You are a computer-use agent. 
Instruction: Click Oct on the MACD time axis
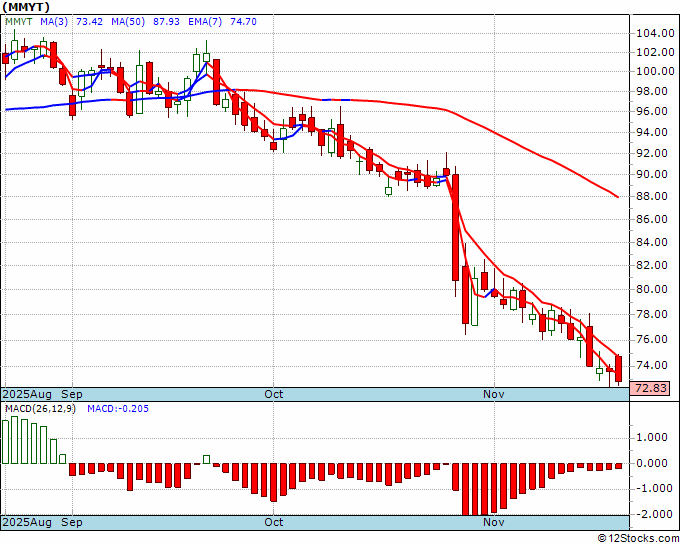(274, 522)
